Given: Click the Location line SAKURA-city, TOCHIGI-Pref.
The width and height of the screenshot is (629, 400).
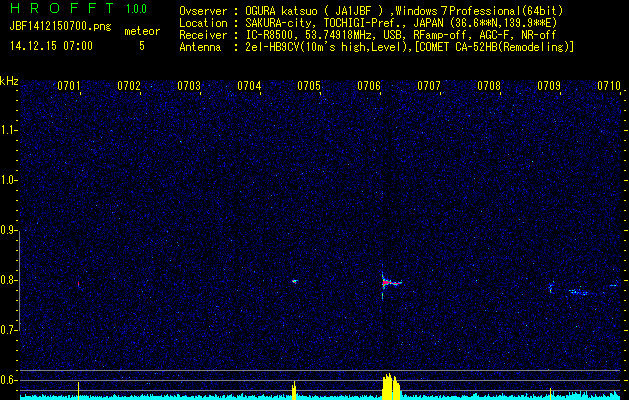Looking at the screenshot, I should [x=368, y=23].
